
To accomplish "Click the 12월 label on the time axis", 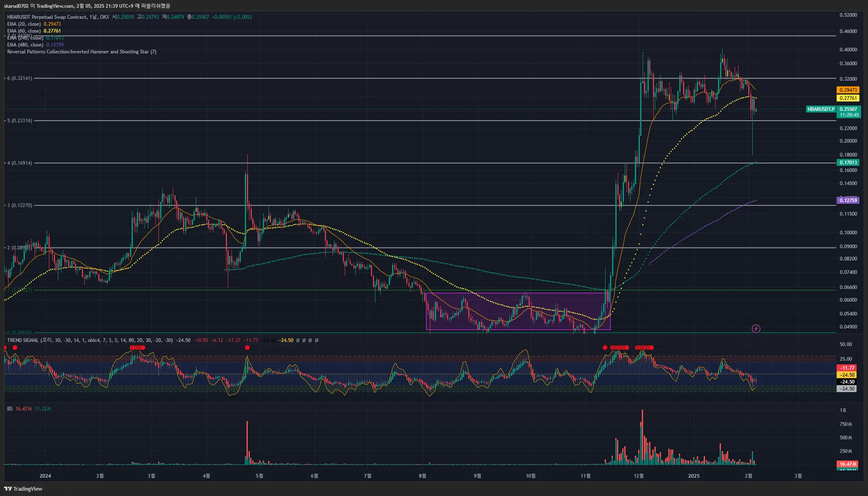I will (639, 476).
